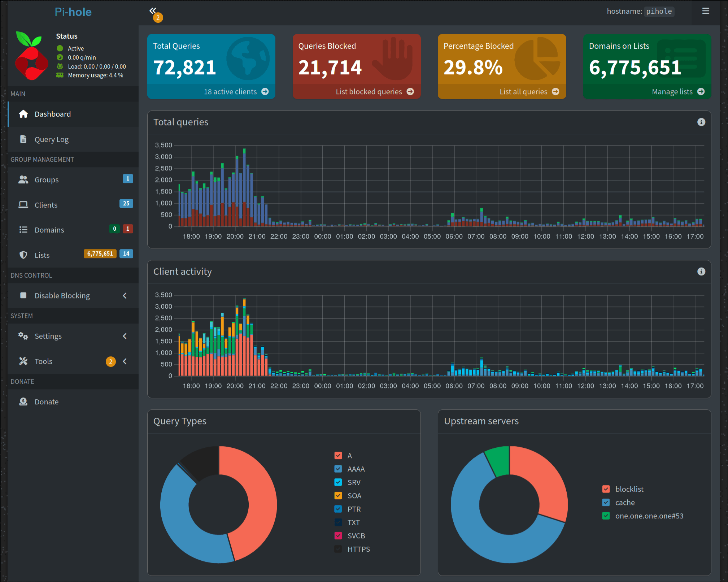Uncheck cache in Upstream servers legend
The height and width of the screenshot is (582, 728).
coord(606,502)
